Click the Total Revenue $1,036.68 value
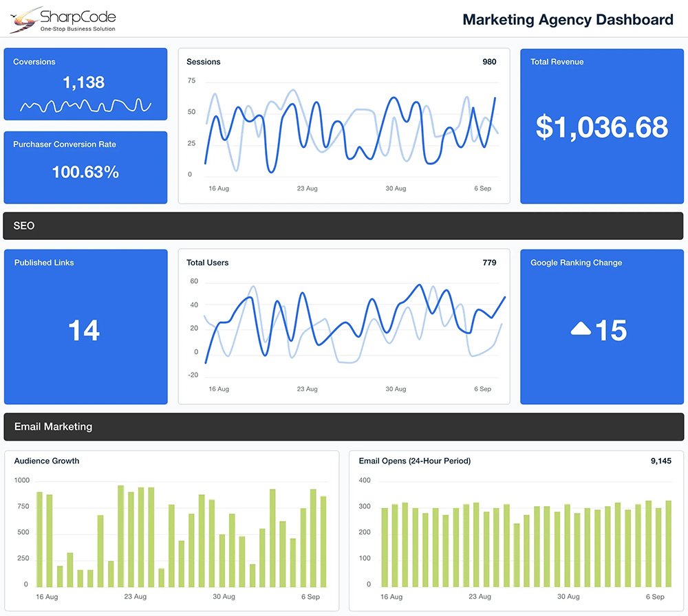 pos(601,128)
